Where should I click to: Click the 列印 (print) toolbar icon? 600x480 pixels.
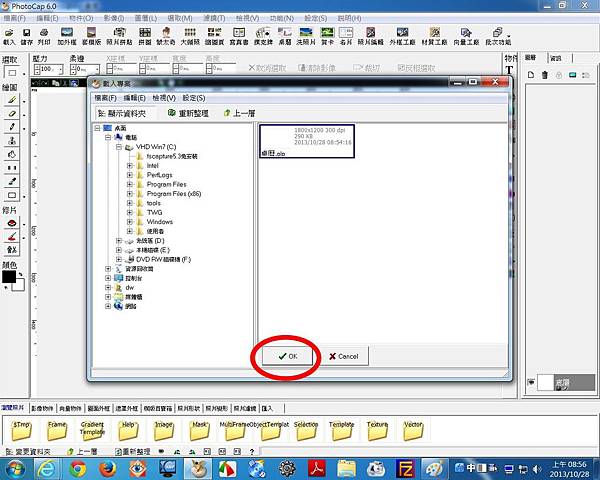44,36
